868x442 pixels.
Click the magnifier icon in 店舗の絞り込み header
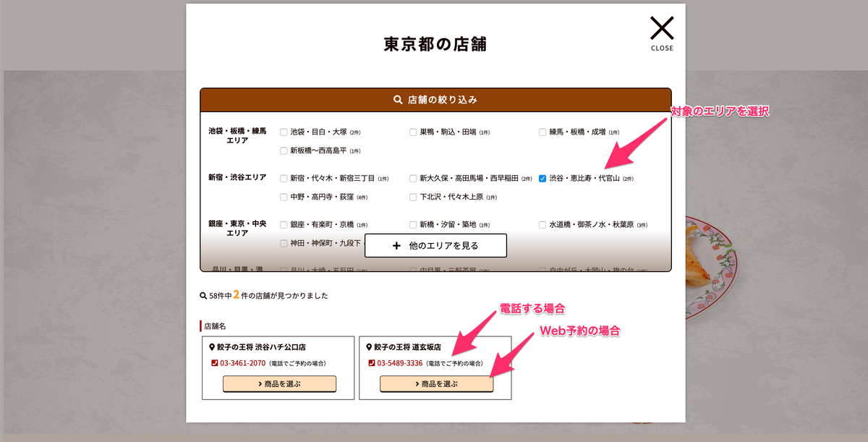click(x=398, y=100)
